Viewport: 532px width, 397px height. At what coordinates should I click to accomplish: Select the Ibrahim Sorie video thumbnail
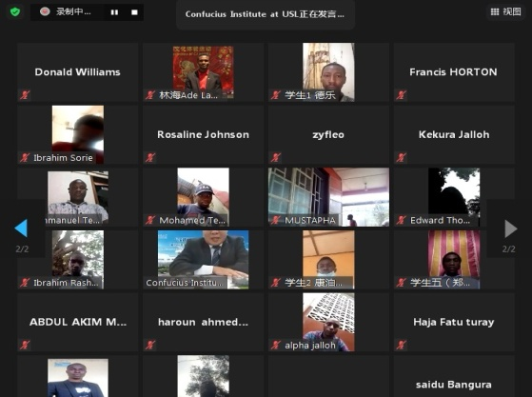(78, 134)
